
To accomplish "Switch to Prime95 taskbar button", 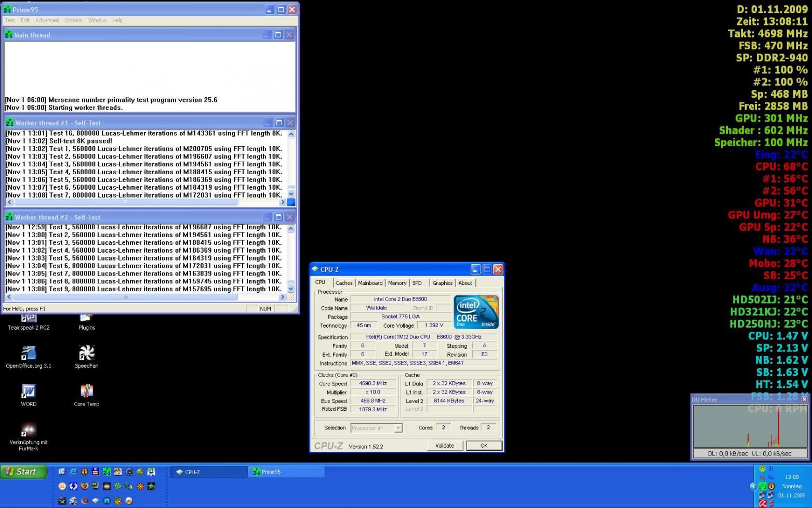I will point(286,472).
